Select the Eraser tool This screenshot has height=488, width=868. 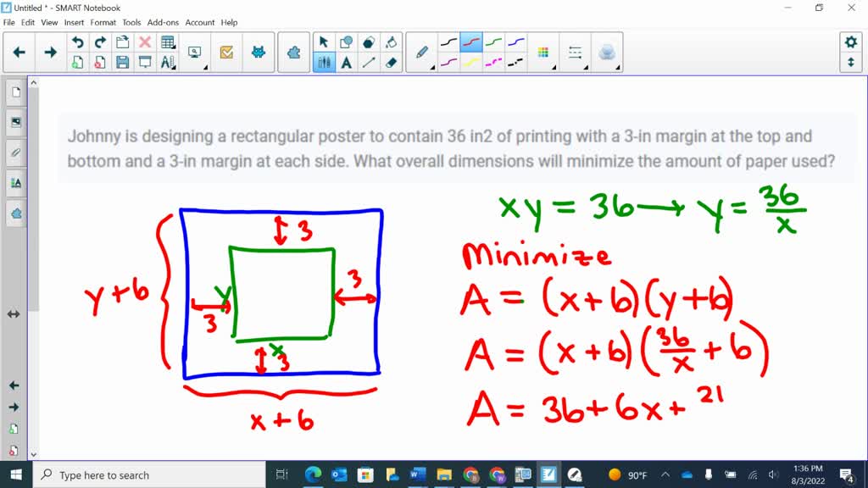pyautogui.click(x=389, y=61)
